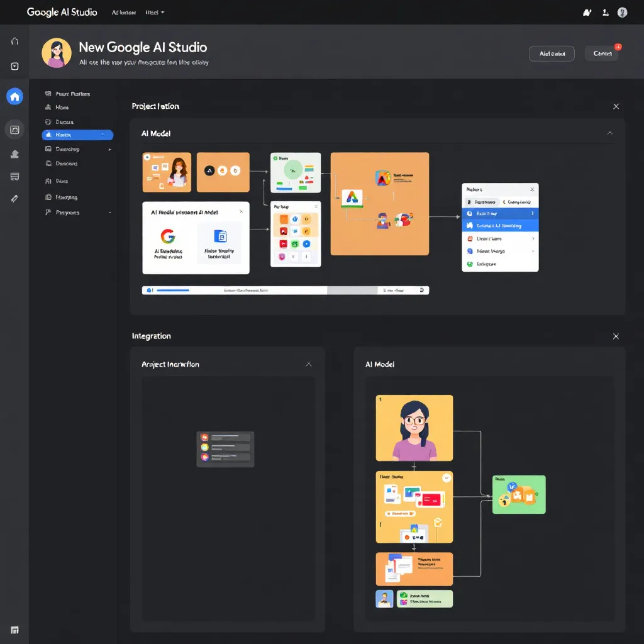Click the rounded-square icon in gray circle
644x644 pixels.
click(15, 130)
